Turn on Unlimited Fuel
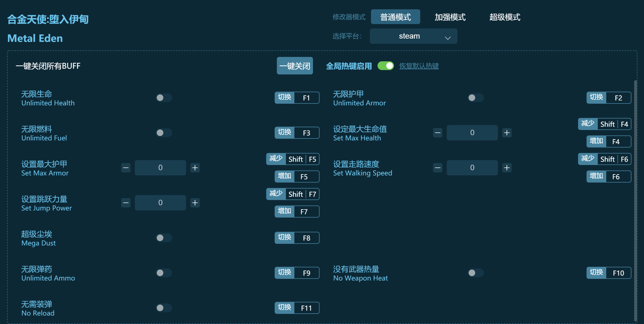 (164, 133)
